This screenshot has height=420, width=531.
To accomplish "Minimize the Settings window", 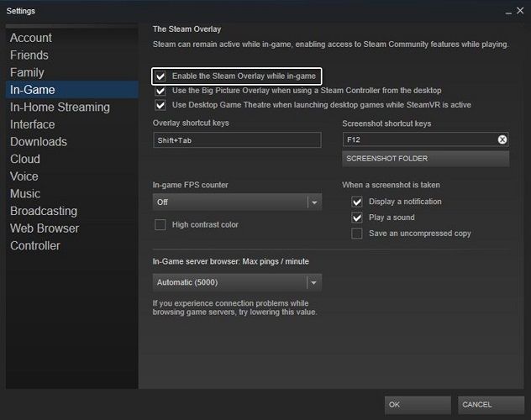I will click(x=508, y=13).
